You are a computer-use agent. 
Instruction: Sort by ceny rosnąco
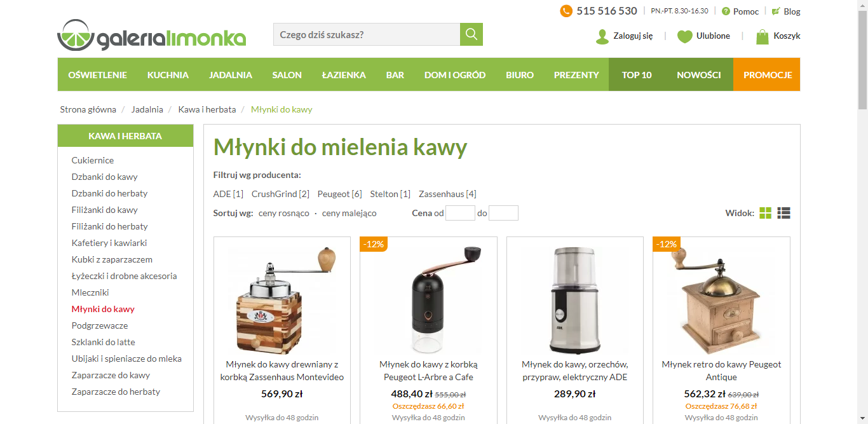pos(284,213)
